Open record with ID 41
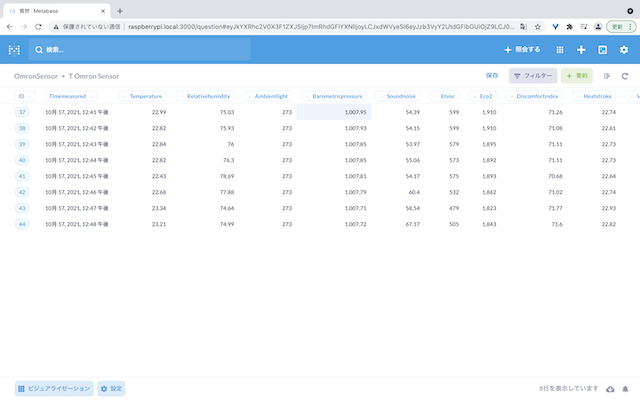Image resolution: width=640 pixels, height=400 pixels. 22,176
